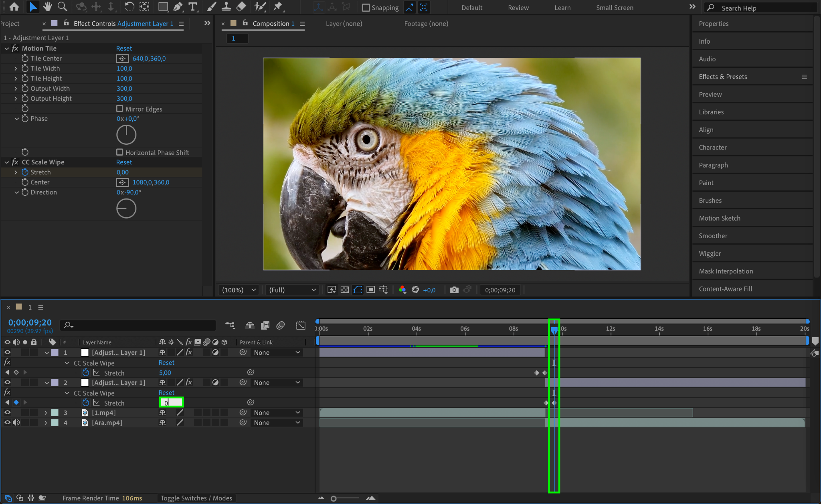Toggle transparency grid in viewer

[345, 290]
